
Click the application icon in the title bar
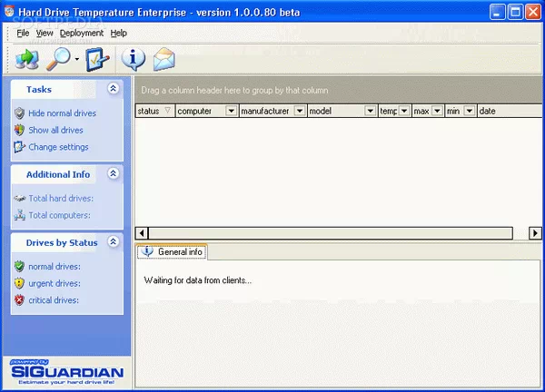tap(9, 12)
